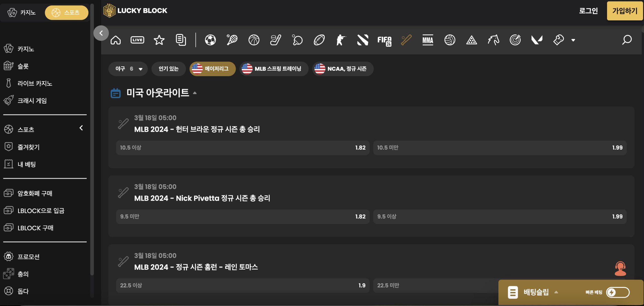Bet on 10.5 미만 at 1.99
The height and width of the screenshot is (306, 644).
point(500,148)
